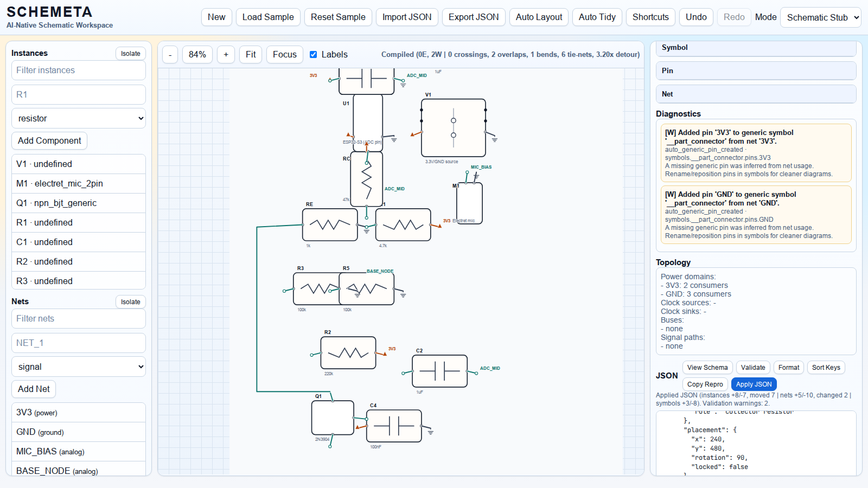The image size is (868, 488).
Task: Click the C4 capacitor symbol
Action: click(x=394, y=426)
